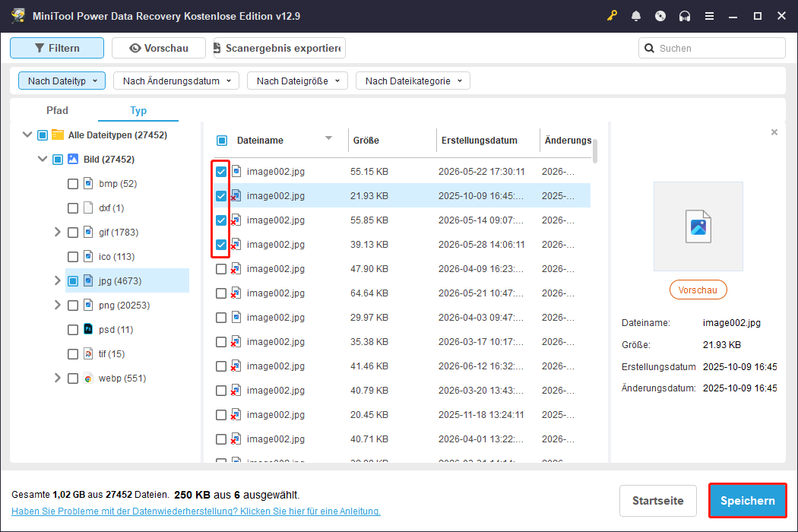The height and width of the screenshot is (532, 798).
Task: Collapse the Alle Dateitypen tree node
Action: pyautogui.click(x=27, y=135)
